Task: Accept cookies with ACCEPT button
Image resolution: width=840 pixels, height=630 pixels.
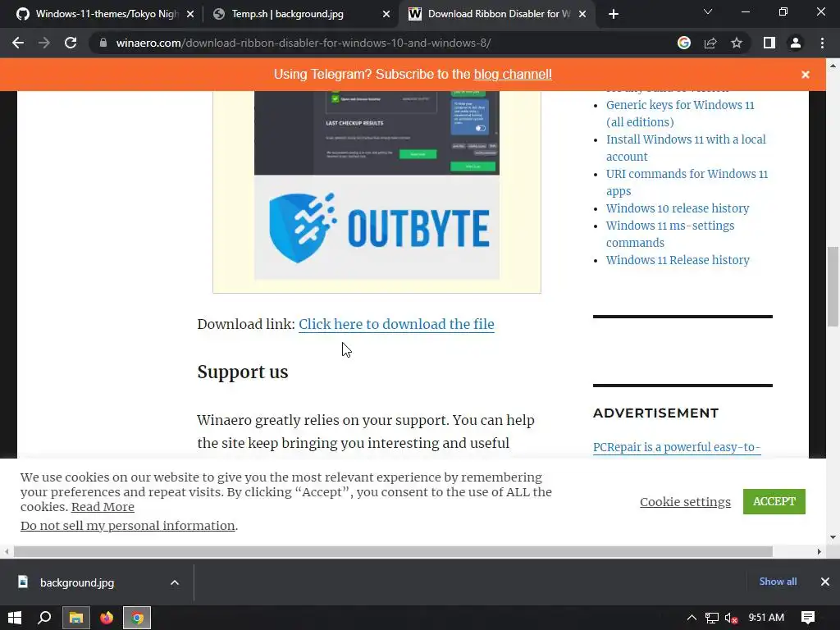Action: (774, 501)
